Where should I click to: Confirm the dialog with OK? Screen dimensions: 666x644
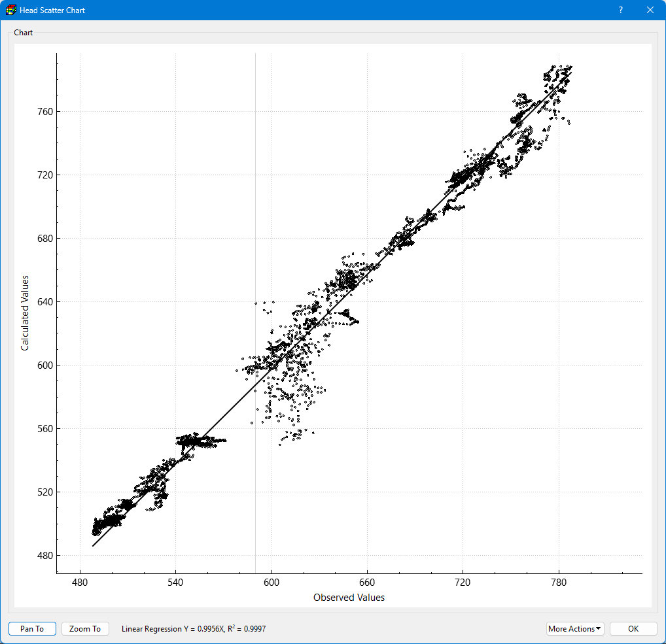coord(633,629)
